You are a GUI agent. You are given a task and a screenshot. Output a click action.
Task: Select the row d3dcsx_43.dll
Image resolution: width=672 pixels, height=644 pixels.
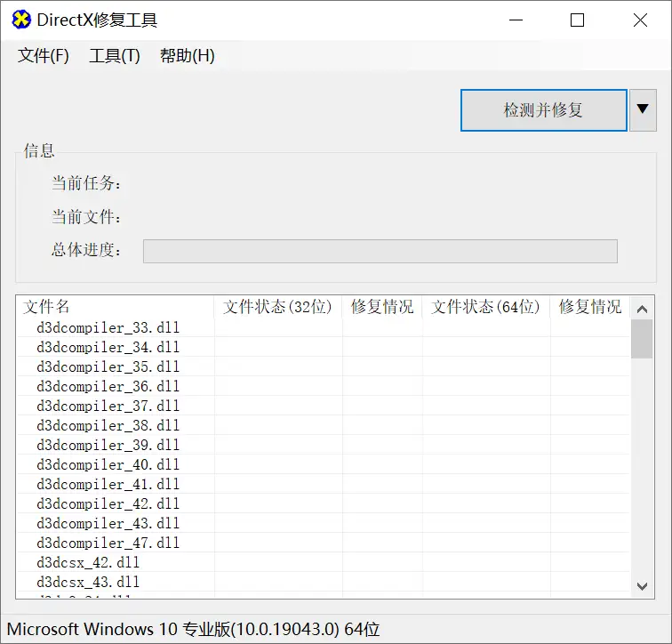point(324,583)
